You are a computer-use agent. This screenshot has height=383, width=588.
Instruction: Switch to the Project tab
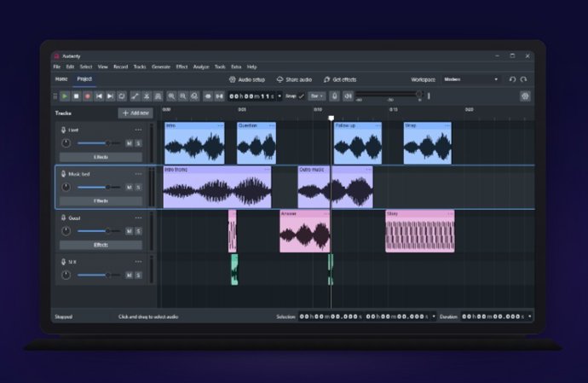pos(84,78)
